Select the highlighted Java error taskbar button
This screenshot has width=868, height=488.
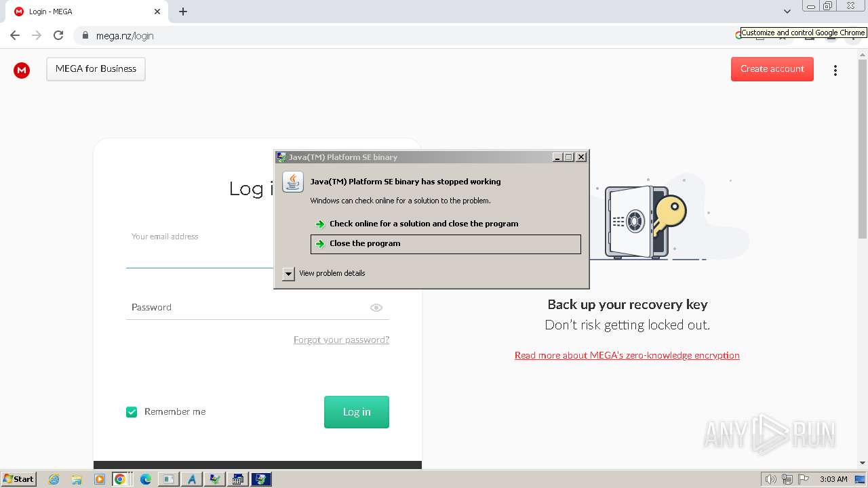click(x=261, y=479)
